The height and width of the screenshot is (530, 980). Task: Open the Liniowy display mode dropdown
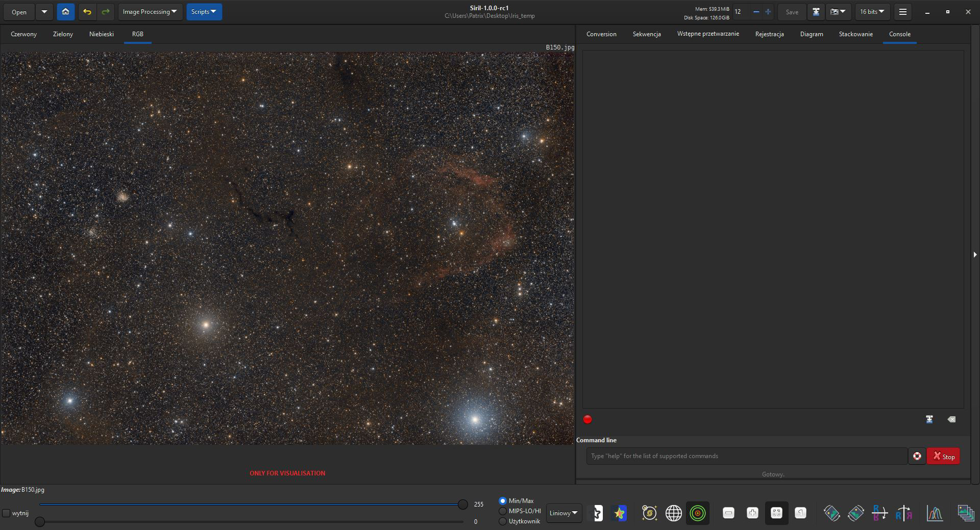pos(563,513)
